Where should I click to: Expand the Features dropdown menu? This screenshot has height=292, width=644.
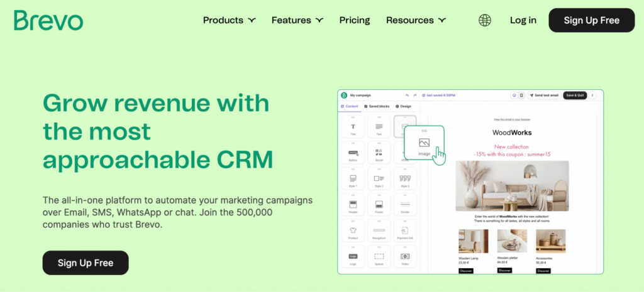pyautogui.click(x=297, y=20)
